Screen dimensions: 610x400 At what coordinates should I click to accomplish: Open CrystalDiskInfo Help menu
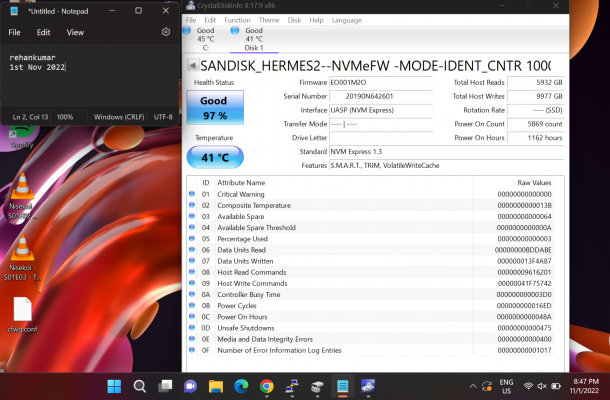pos(316,20)
